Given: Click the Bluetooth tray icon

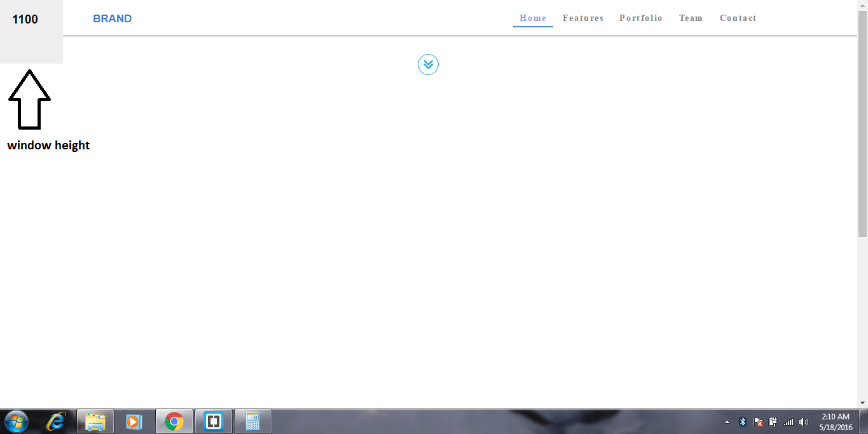Looking at the screenshot, I should coord(743,422).
